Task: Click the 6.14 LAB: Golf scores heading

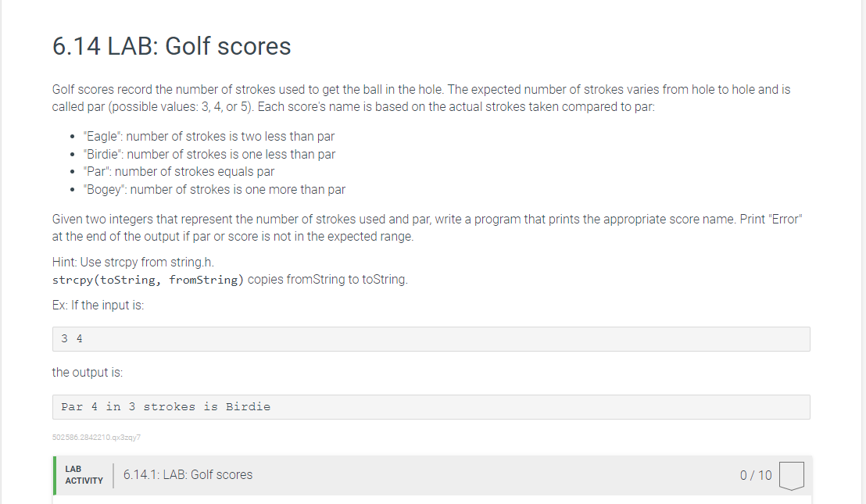Action: point(171,46)
